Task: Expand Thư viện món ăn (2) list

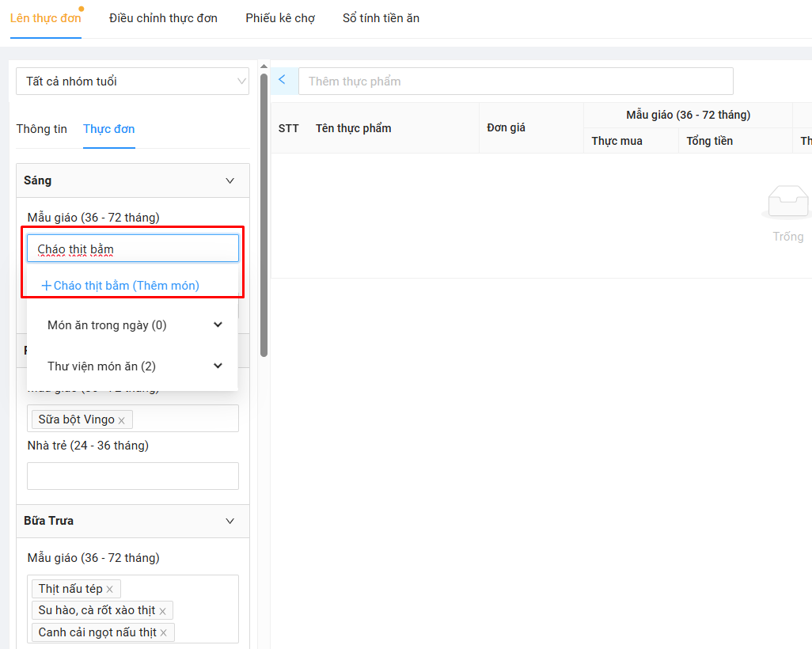Action: click(218, 366)
